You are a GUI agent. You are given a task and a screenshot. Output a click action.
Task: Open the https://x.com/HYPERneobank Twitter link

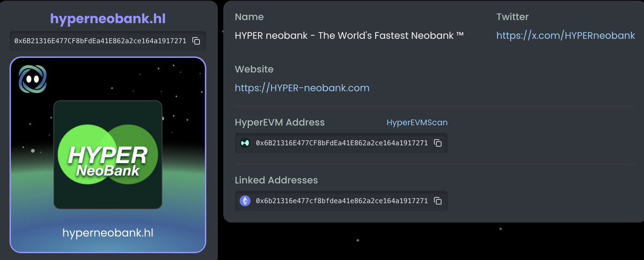(566, 36)
